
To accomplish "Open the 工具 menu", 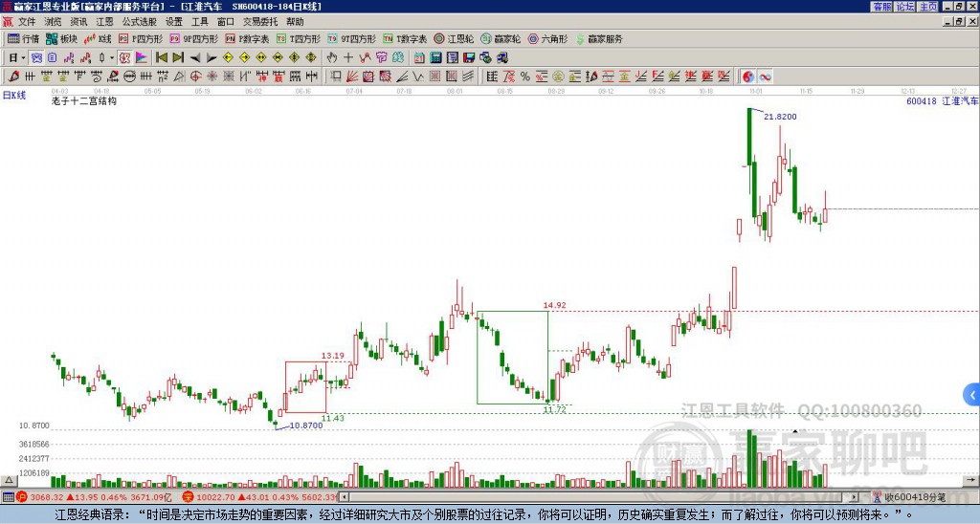I will coord(199,22).
